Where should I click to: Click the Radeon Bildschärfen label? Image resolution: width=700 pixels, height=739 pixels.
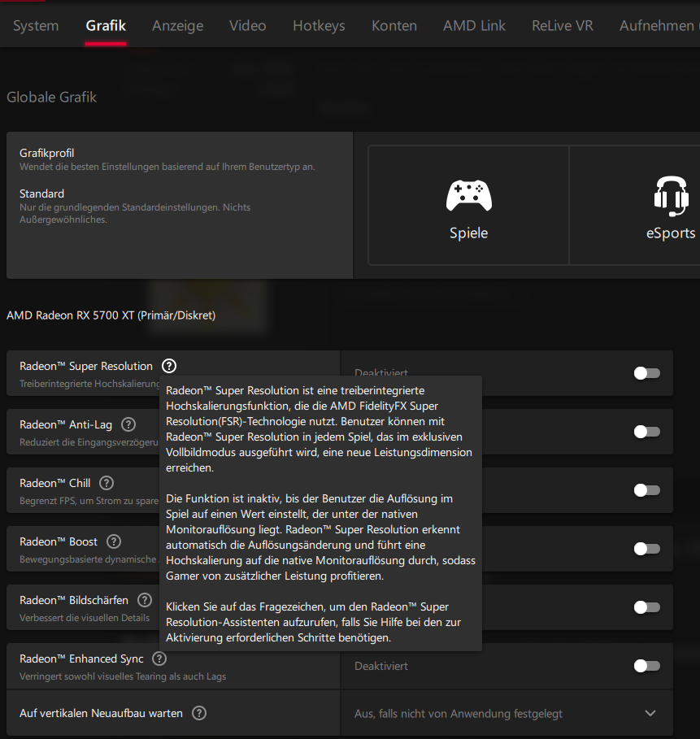pyautogui.click(x=73, y=600)
